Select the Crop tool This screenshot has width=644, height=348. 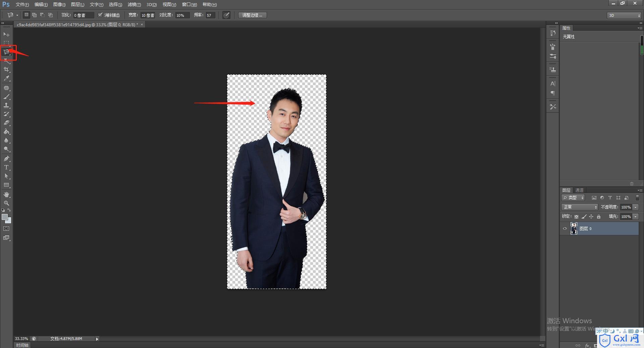click(x=6, y=69)
